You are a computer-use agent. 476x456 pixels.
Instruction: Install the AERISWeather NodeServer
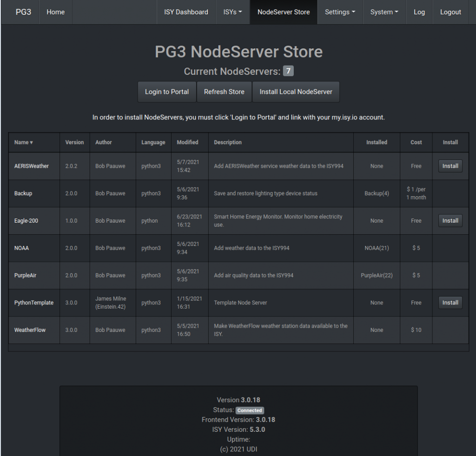coord(450,166)
